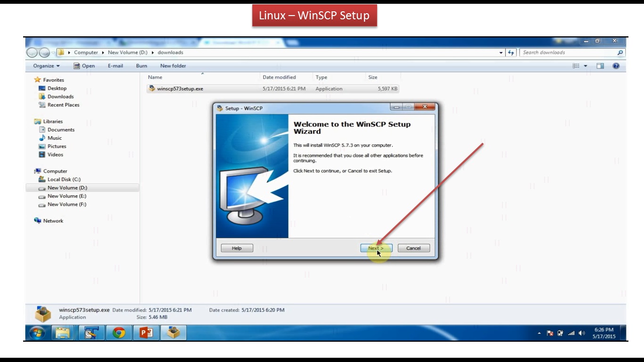Open Explorer help question icon
Screen dimensions: 644x362
click(616, 66)
